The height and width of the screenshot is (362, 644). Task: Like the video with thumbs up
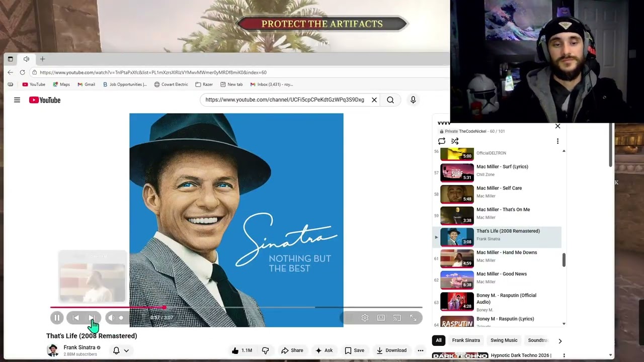(242, 350)
